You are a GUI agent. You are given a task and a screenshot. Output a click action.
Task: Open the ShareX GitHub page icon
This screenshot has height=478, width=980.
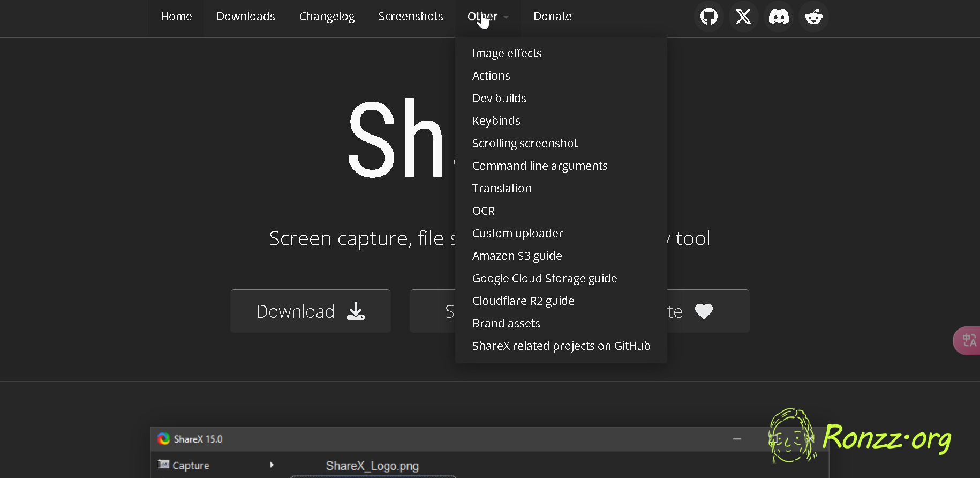click(709, 17)
